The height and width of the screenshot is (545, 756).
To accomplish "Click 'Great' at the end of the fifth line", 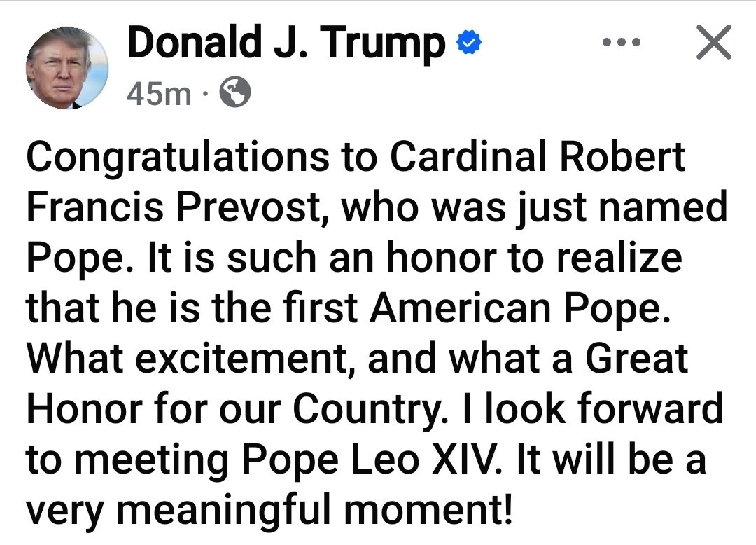I will point(636,359).
